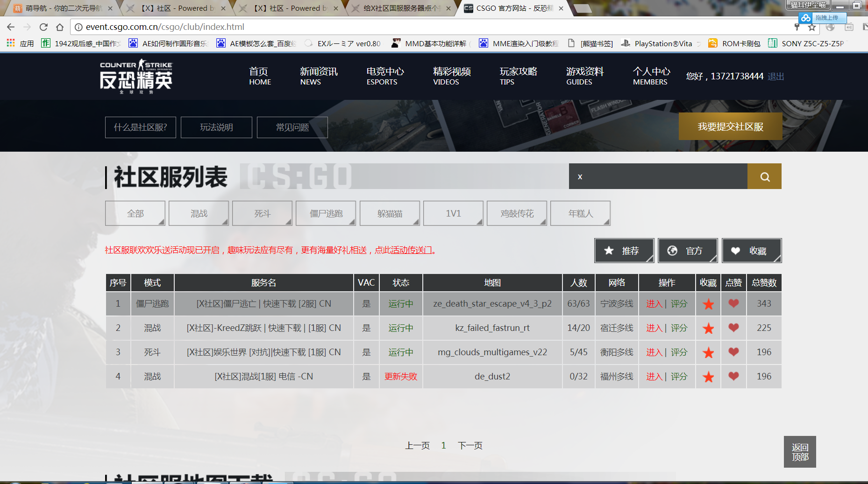This screenshot has width=868, height=484.
Task: Open the 电竞中心 ESPORTS menu item
Action: [385, 76]
